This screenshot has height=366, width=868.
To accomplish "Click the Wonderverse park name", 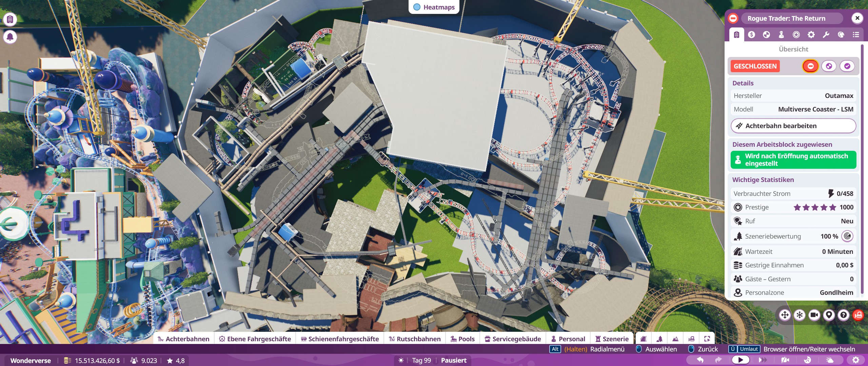I will tap(31, 361).
